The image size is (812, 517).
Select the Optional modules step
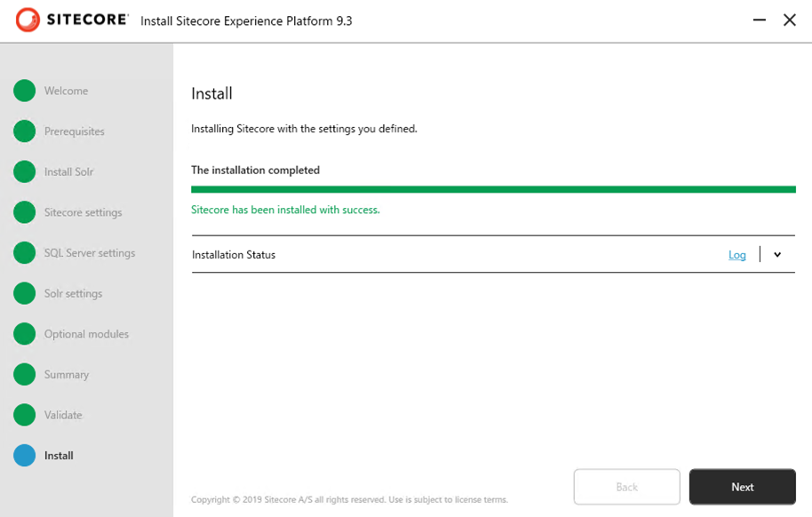point(86,334)
